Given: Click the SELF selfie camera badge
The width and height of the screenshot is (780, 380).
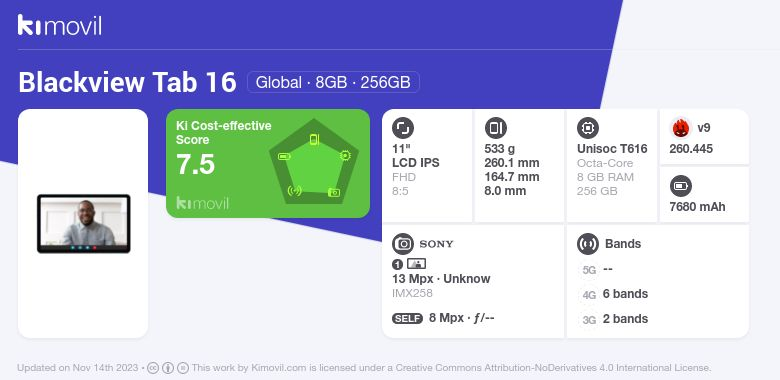Looking at the screenshot, I should pos(407,318).
